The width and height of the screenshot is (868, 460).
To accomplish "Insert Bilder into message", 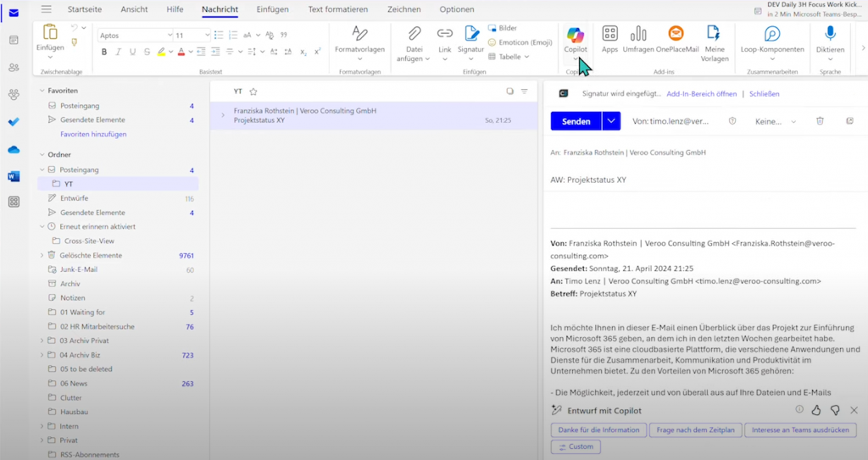I will [x=502, y=28].
